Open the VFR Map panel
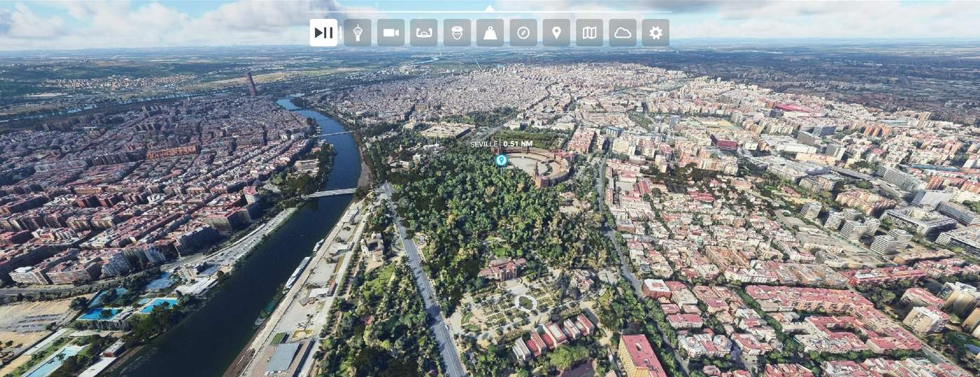Screen dimensions: 980x377 [x=589, y=33]
